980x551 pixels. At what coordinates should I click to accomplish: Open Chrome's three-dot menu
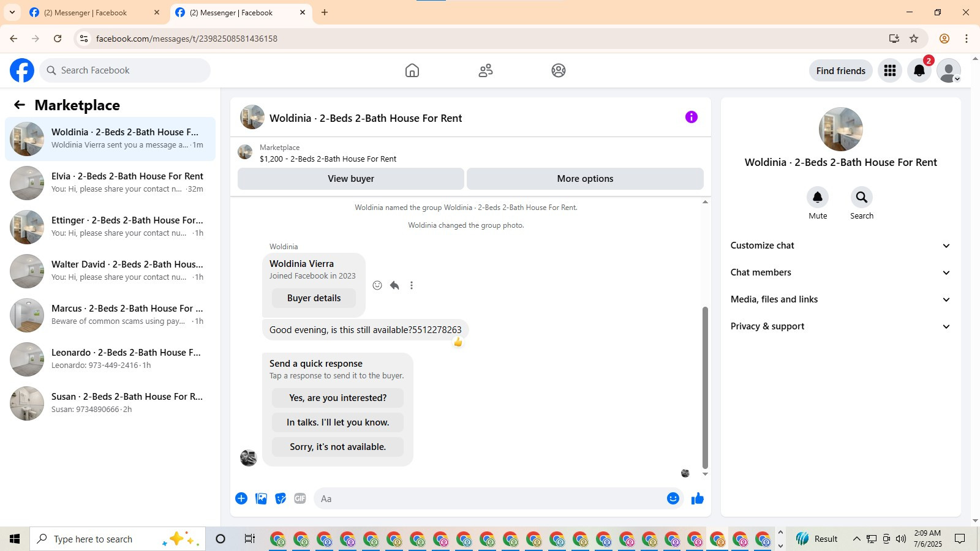tap(967, 39)
